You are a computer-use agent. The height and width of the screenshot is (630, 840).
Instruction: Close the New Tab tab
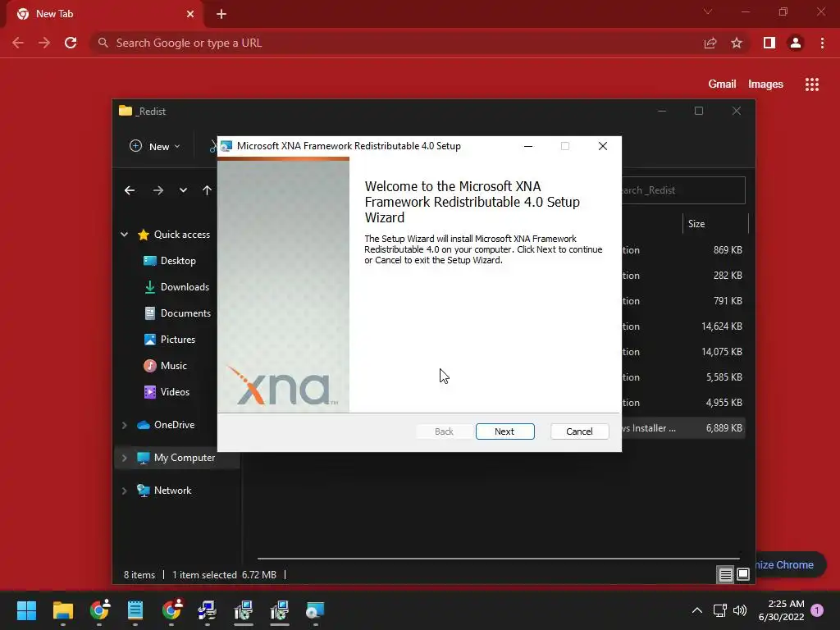(190, 14)
